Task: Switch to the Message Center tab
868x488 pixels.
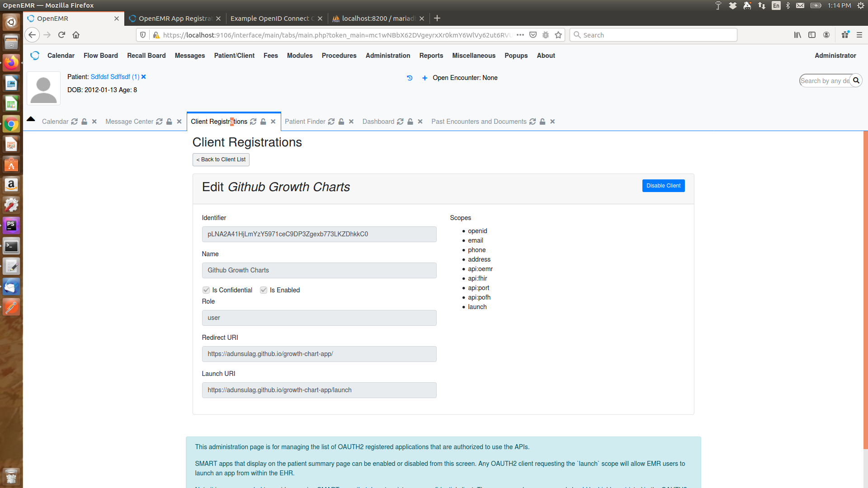Action: point(129,122)
